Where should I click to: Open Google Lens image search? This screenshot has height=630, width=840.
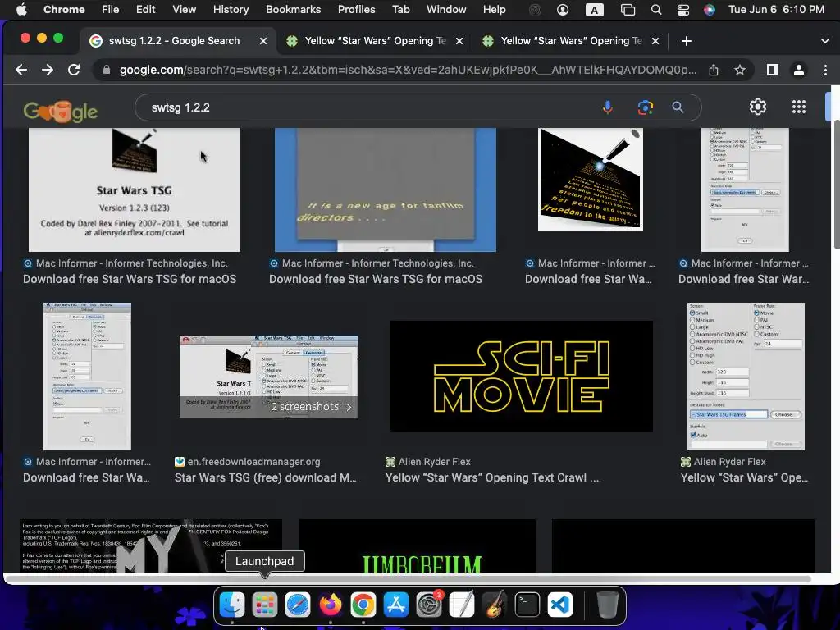[645, 107]
